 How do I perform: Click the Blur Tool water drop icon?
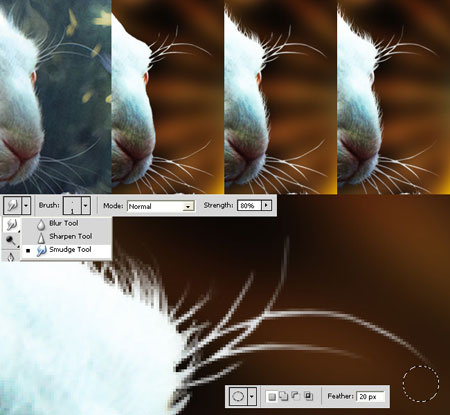tap(41, 225)
